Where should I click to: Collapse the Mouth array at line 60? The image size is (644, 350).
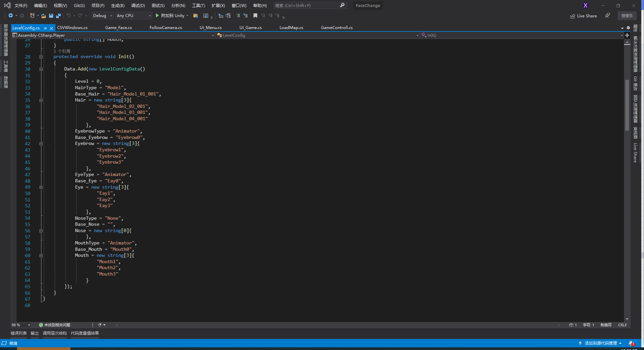click(x=41, y=255)
